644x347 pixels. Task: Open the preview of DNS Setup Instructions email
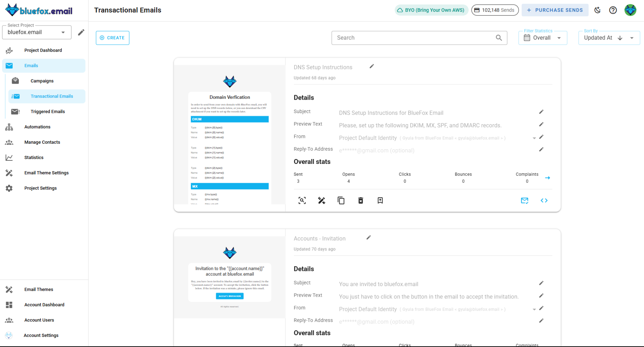[302, 201]
